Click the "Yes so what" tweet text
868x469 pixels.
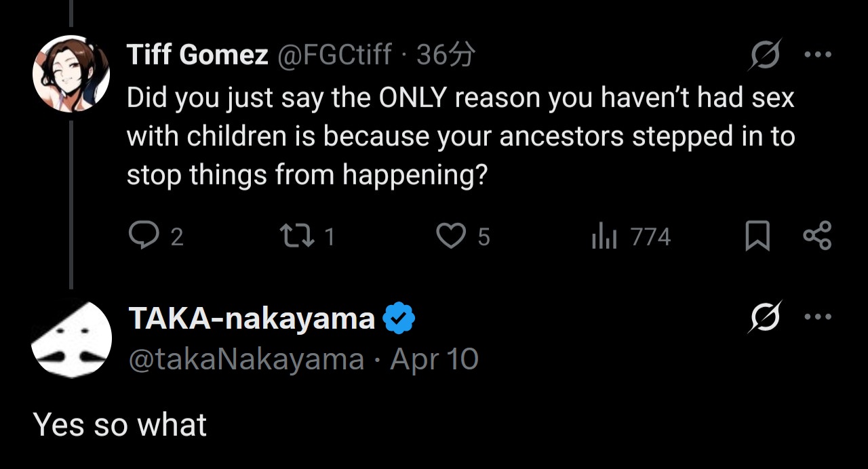tap(120, 425)
